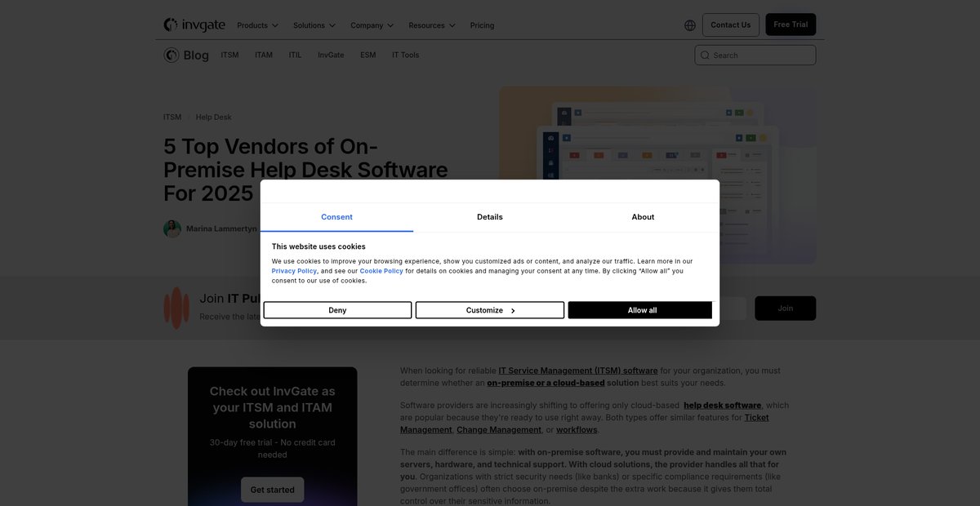
Task: Click the article hero image
Action: point(658,175)
